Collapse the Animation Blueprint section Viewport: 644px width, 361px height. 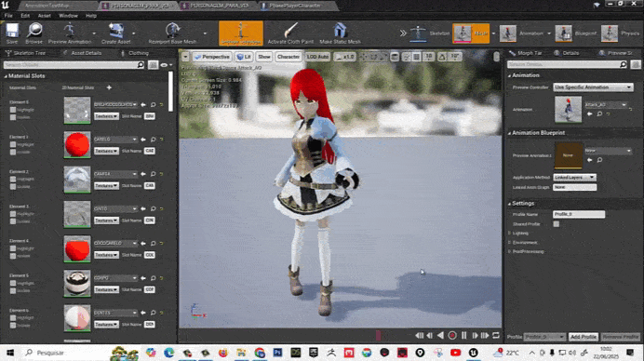coord(509,133)
